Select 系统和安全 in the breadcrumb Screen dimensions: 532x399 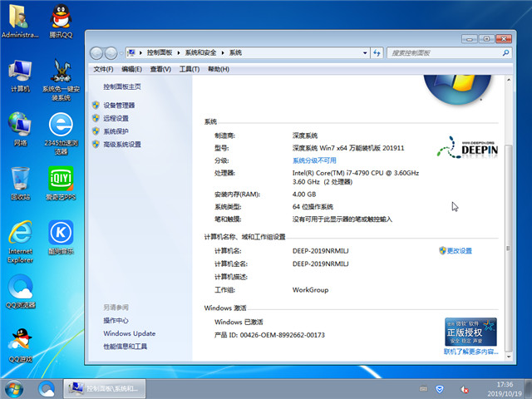(x=200, y=52)
